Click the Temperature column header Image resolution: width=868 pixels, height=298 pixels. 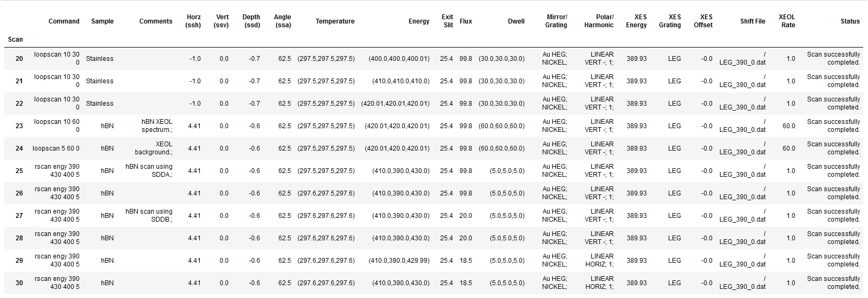(335, 21)
